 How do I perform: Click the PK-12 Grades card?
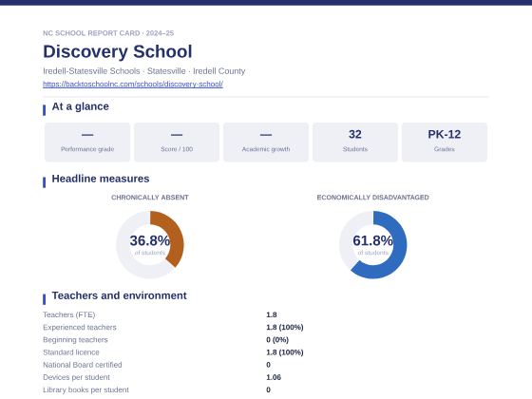445,142
